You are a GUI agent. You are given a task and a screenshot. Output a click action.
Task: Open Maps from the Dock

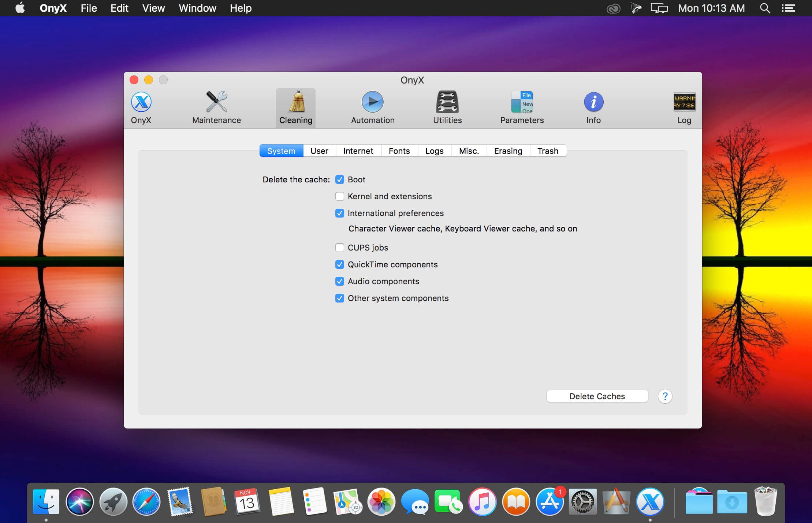point(347,501)
